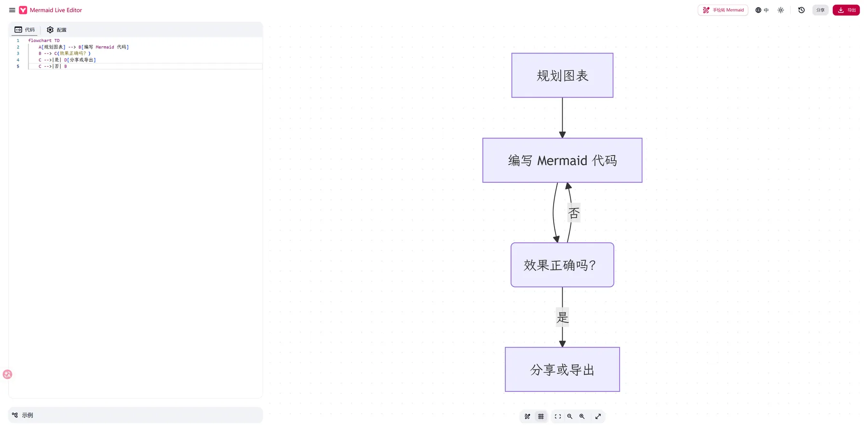The height and width of the screenshot is (431, 868).
Task: Click the pink floating badge icon at left edge
Action: pyautogui.click(x=7, y=375)
